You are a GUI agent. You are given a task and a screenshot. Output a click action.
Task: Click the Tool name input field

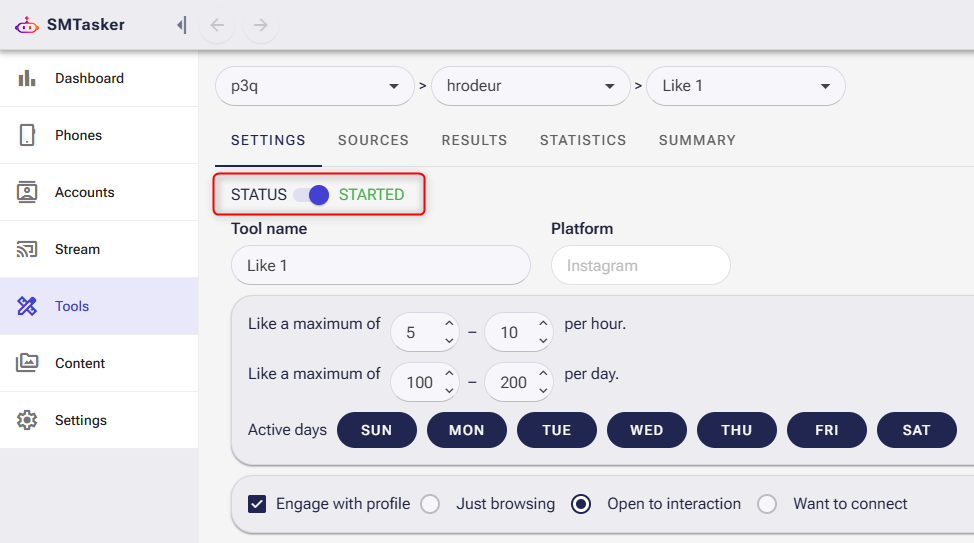pyautogui.click(x=380, y=266)
